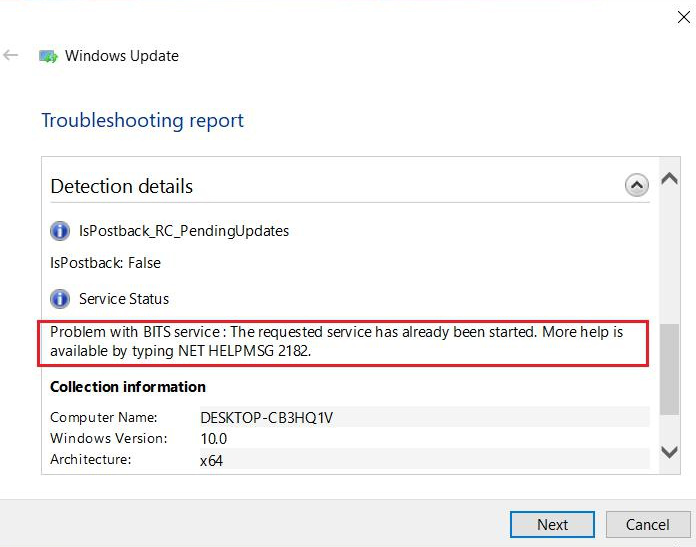Click the IsPostback: False text
The image size is (696, 547).
(x=105, y=263)
